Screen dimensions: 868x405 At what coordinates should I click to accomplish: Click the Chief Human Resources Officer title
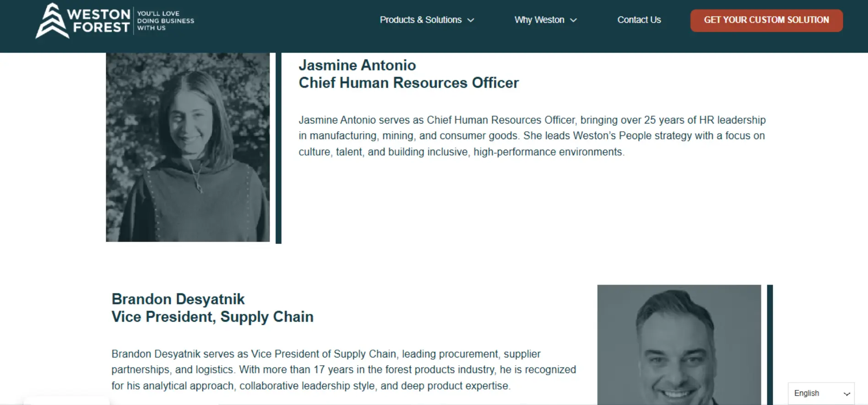408,83
